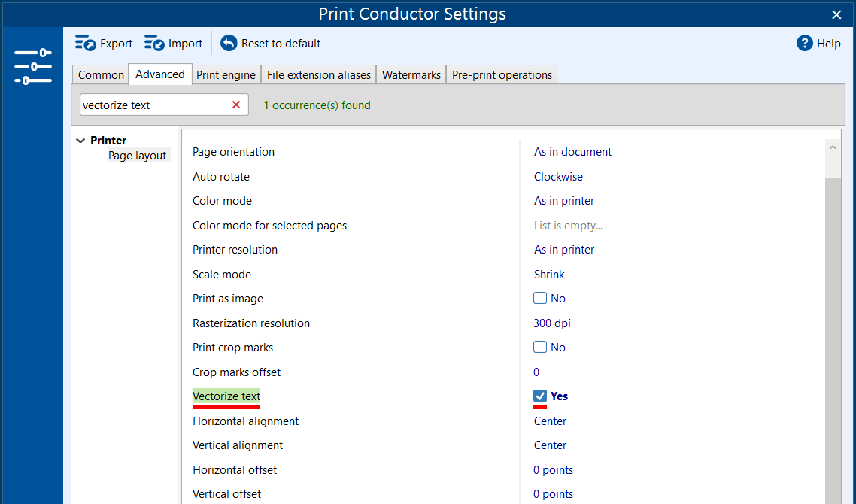
Task: Click the vertical scrollbar up arrow
Action: 833,148
